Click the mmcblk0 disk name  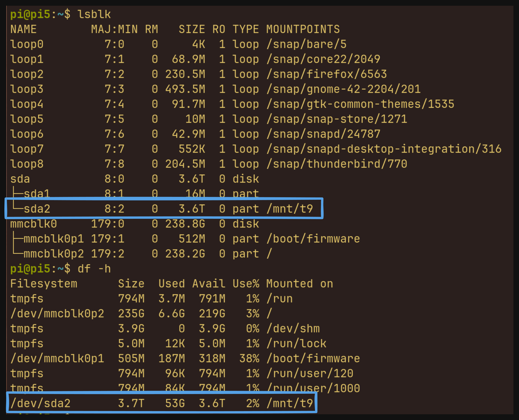[x=33, y=224]
